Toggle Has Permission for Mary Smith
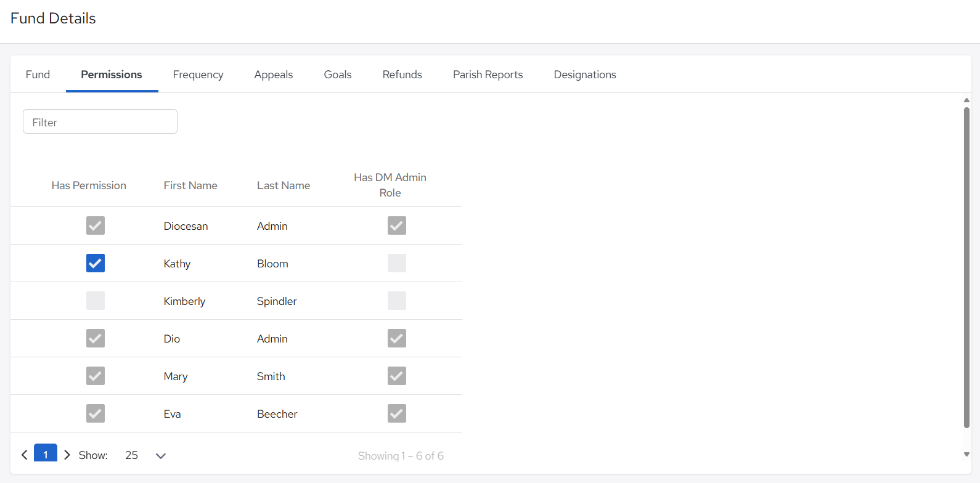The height and width of the screenshot is (483, 980). pyautogui.click(x=96, y=376)
